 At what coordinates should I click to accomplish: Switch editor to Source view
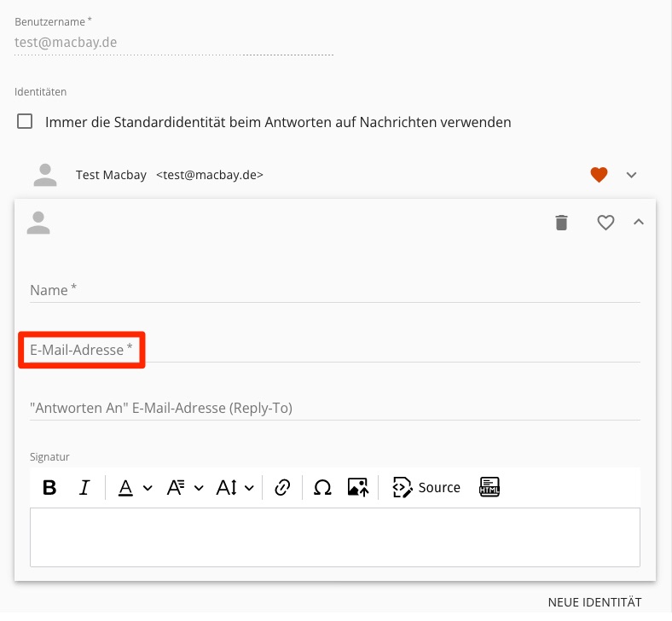[x=426, y=488]
